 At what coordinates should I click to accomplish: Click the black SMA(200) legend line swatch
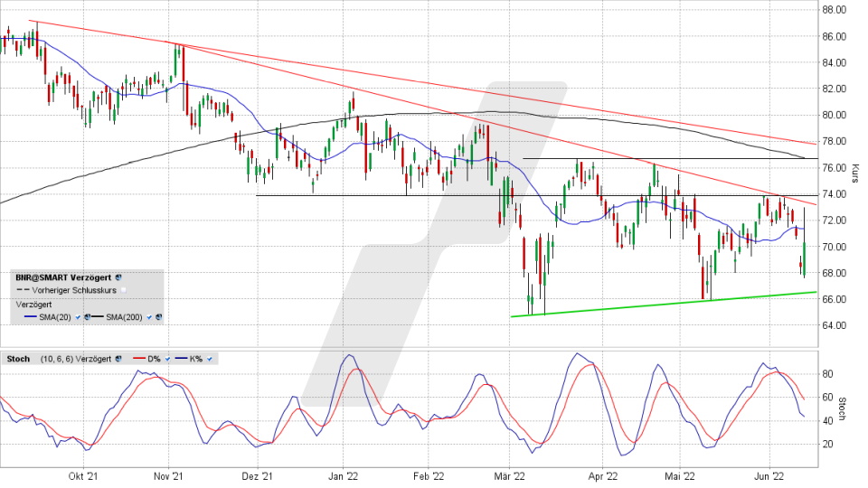[98, 316]
